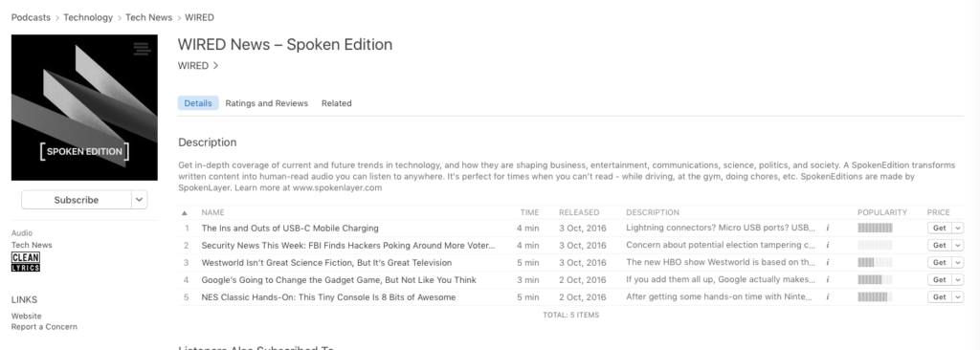This screenshot has height=350, width=980.
Task: Select the SPOKEN EDITION podcast artwork
Action: [x=84, y=107]
